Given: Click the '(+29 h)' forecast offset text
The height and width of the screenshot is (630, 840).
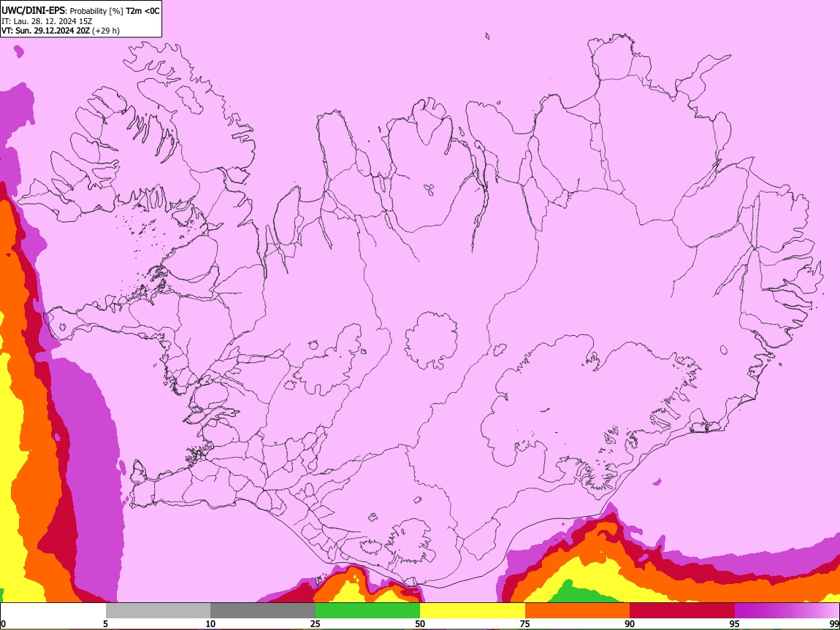Looking at the screenshot, I should (106, 31).
